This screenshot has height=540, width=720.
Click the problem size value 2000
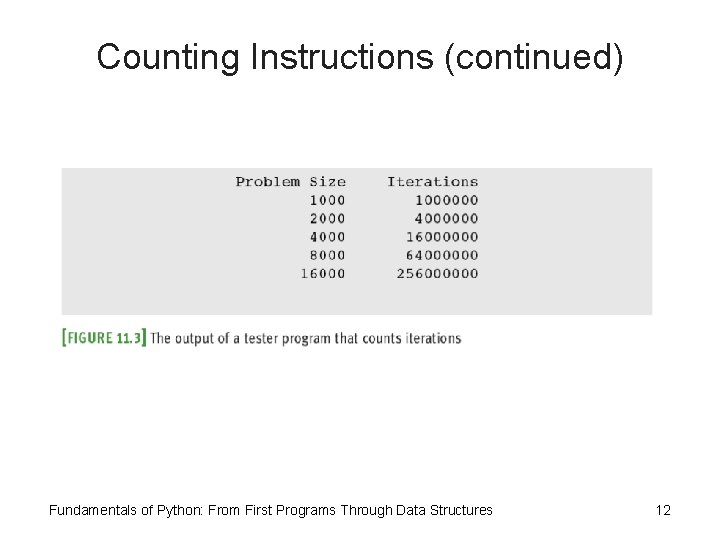(x=327, y=219)
